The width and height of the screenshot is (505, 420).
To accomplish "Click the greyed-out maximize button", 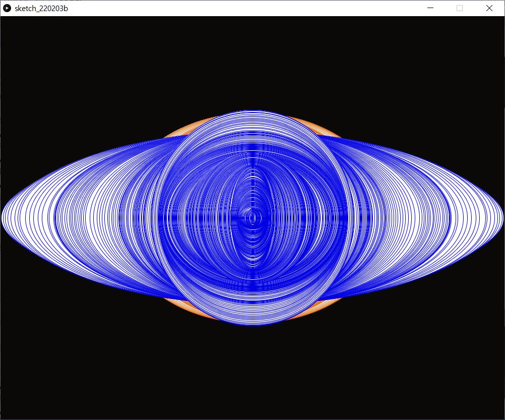I will pyautogui.click(x=460, y=8).
